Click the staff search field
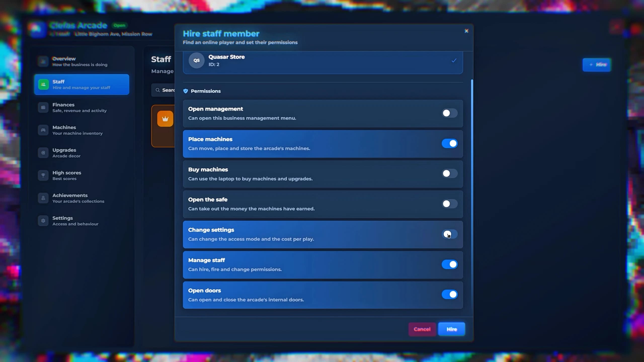The image size is (644, 362). [164, 90]
